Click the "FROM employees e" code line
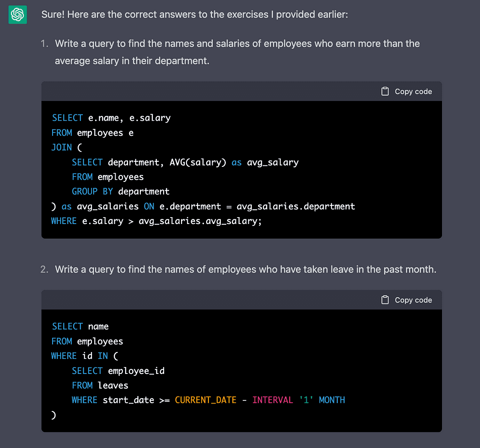This screenshot has width=480, height=448. [92, 133]
